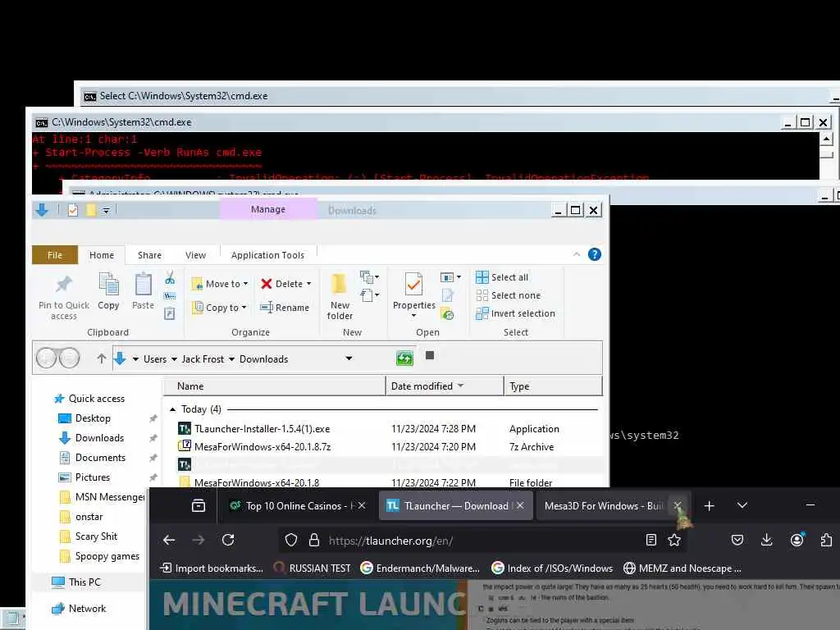Reload the tlauncher.org page
Image resolution: width=840 pixels, height=630 pixels.
228,540
